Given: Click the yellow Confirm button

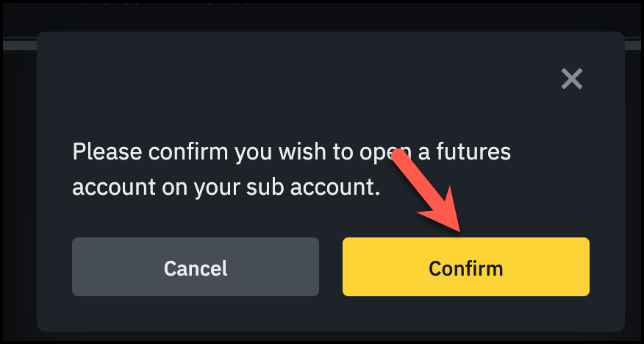Looking at the screenshot, I should point(465,268).
